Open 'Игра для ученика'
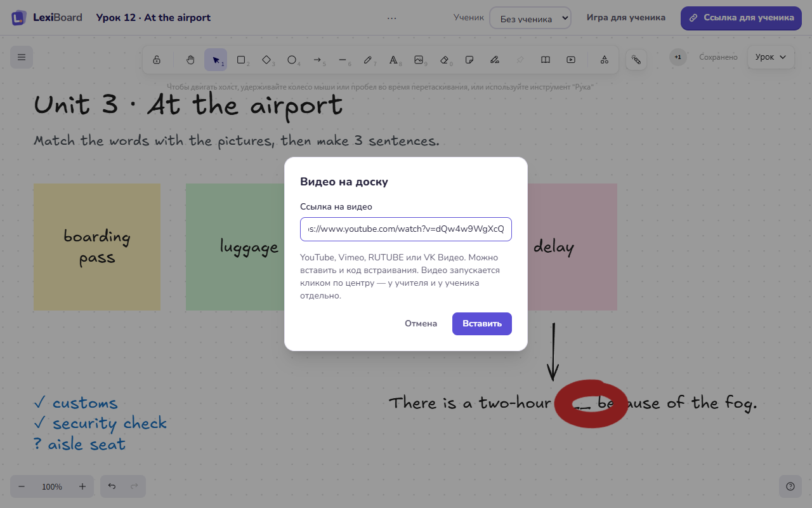 (626, 18)
